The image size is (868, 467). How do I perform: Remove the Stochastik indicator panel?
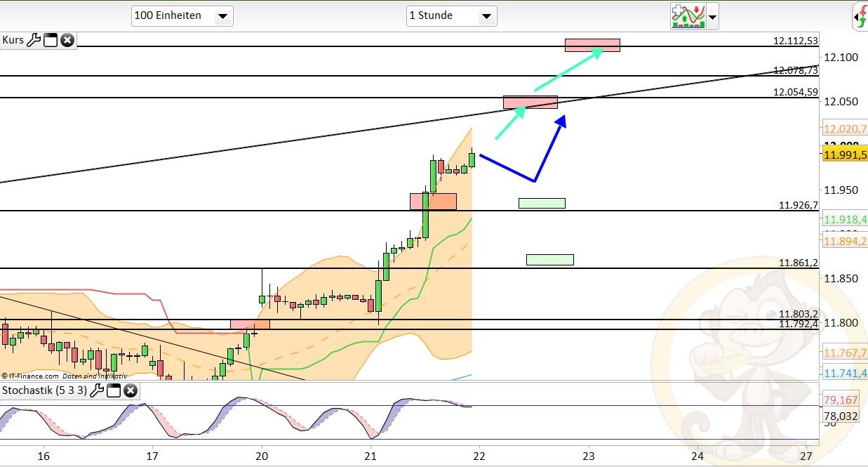pyautogui.click(x=131, y=390)
